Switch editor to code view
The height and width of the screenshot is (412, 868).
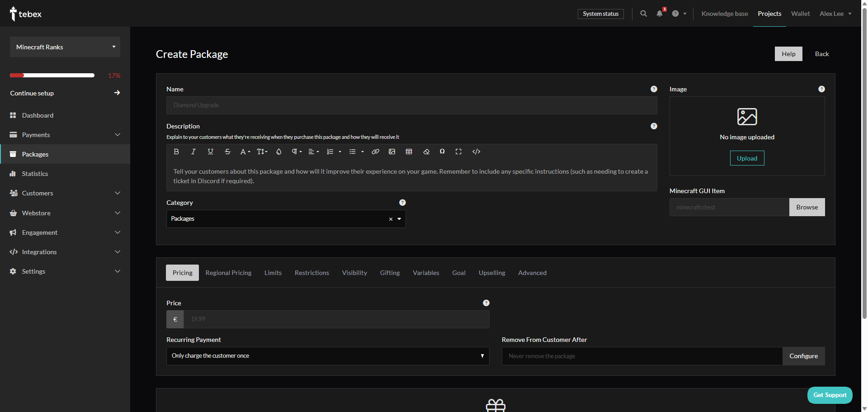(476, 152)
